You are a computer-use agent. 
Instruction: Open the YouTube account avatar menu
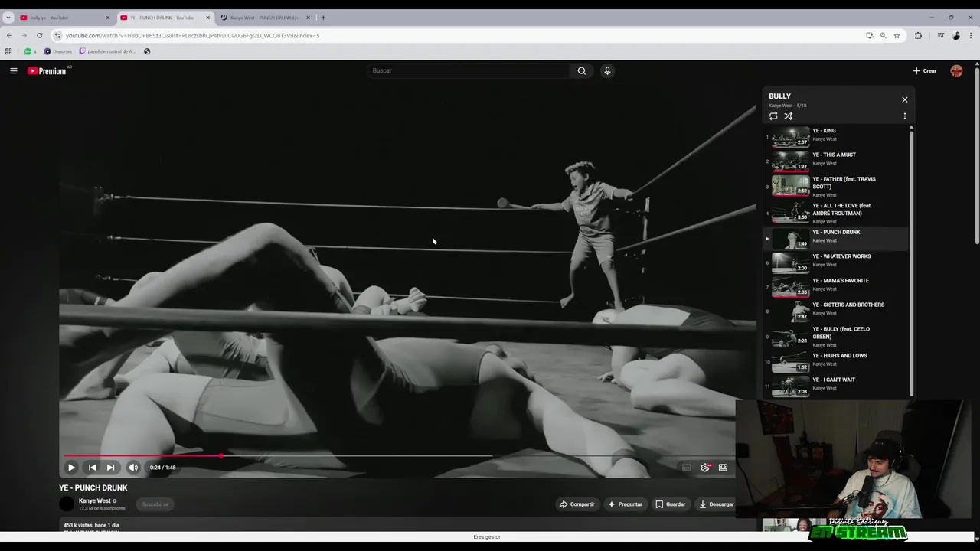tap(956, 70)
